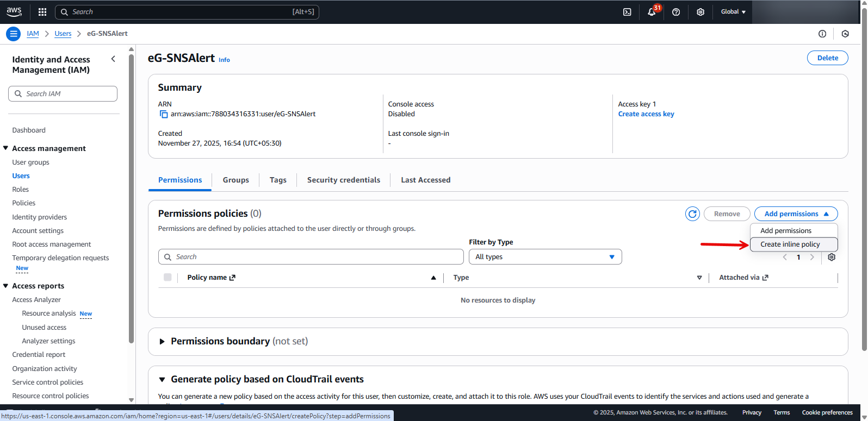Open the notifications bell
The width and height of the screenshot is (868, 421).
652,12
